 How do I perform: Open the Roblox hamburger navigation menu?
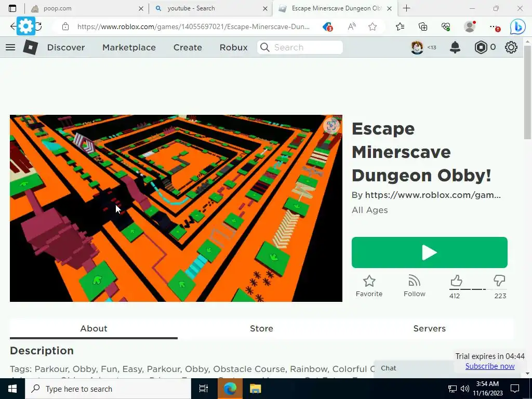pyautogui.click(x=10, y=47)
